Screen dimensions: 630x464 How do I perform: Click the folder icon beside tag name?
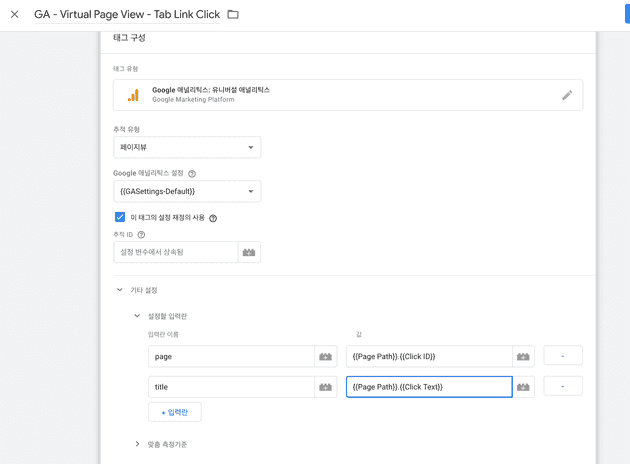point(233,15)
